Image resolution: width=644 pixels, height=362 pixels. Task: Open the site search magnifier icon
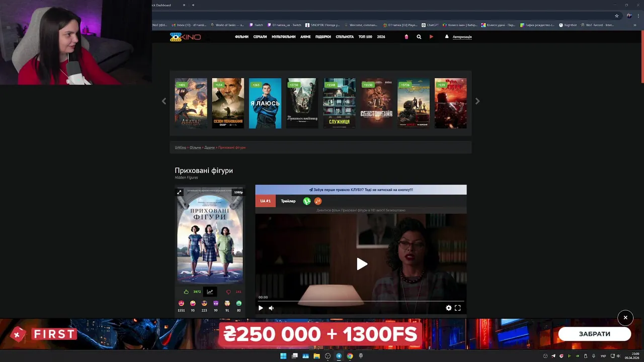tap(419, 37)
